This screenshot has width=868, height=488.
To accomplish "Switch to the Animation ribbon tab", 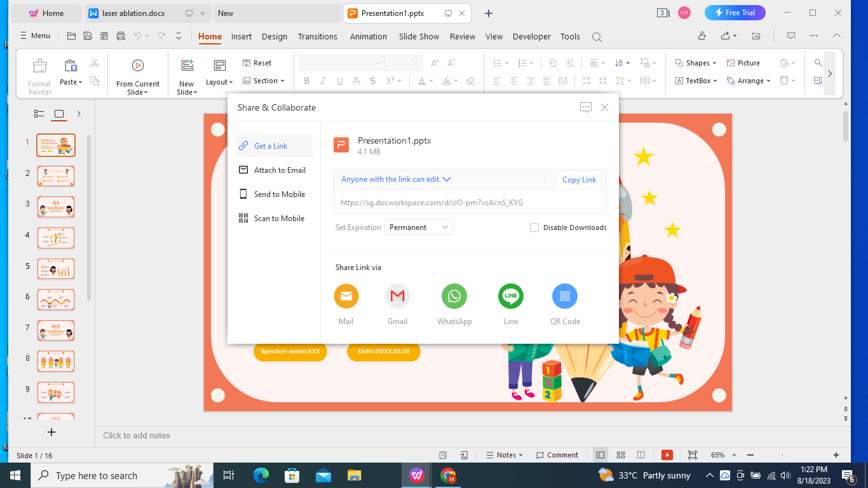I will point(368,36).
